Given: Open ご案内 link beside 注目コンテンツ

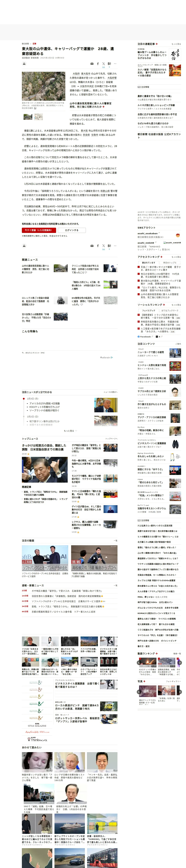Looking at the screenshot, I should click(178, 344).
